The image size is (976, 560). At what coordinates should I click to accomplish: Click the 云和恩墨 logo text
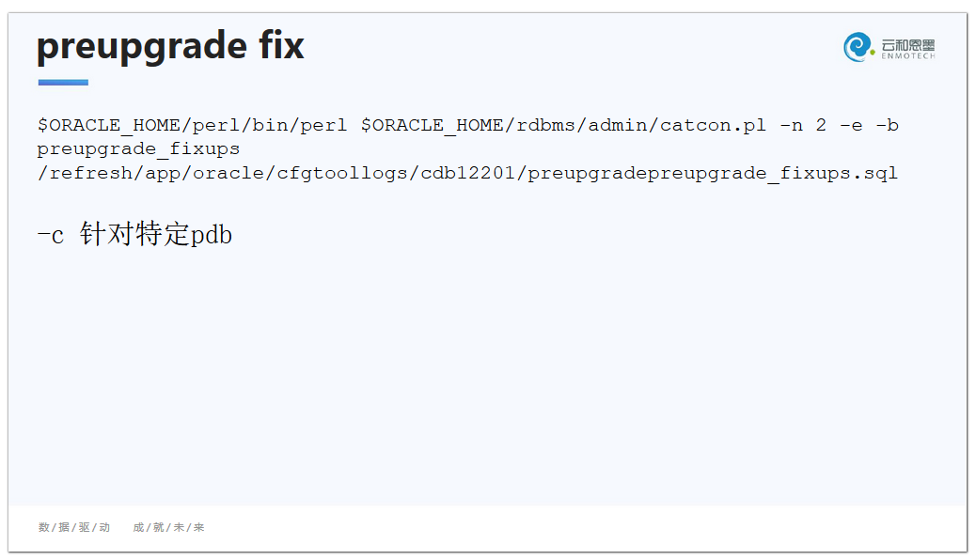click(907, 45)
